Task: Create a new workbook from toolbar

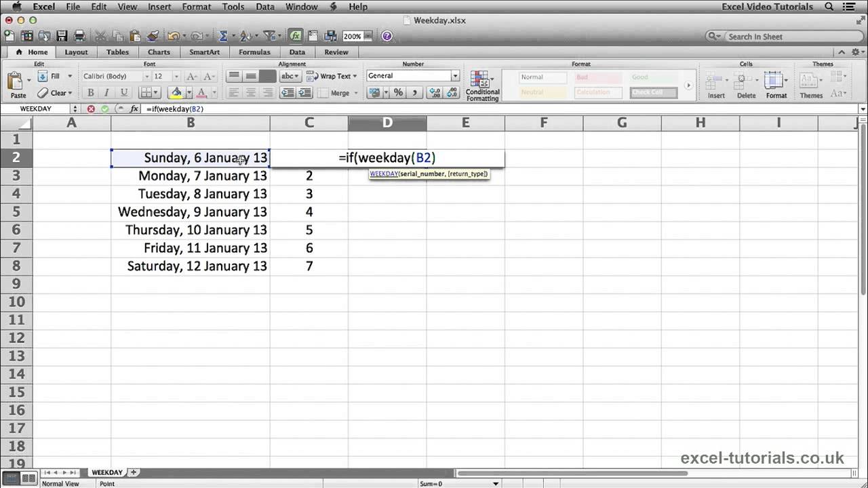Action: (x=9, y=36)
